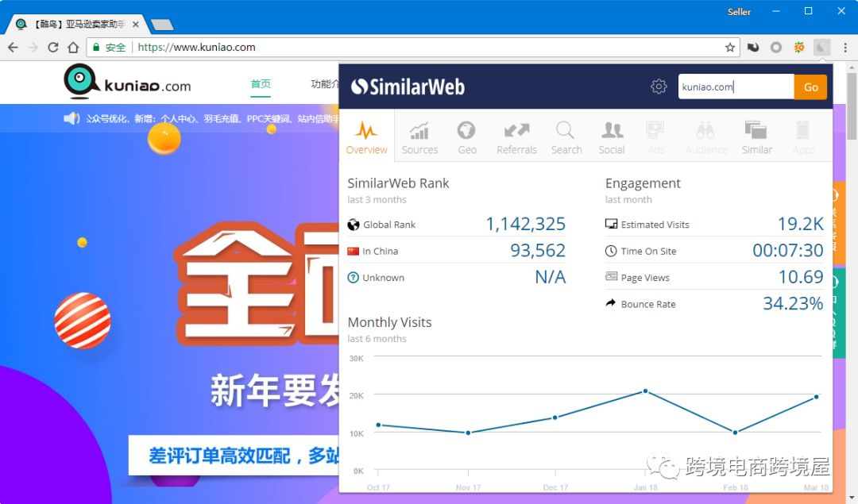Screen dimensions: 858x504
Task: Open the Apps tab
Action: click(803, 138)
